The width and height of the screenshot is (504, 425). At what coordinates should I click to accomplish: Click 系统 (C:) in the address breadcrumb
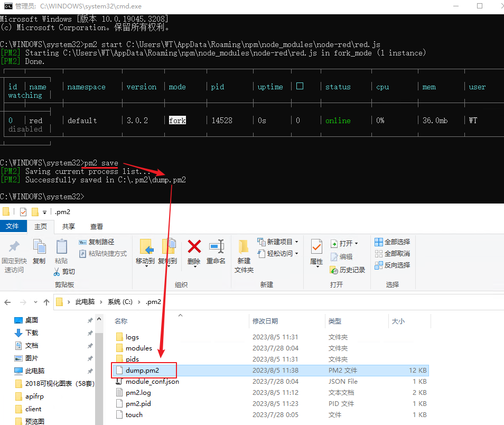[x=120, y=302]
